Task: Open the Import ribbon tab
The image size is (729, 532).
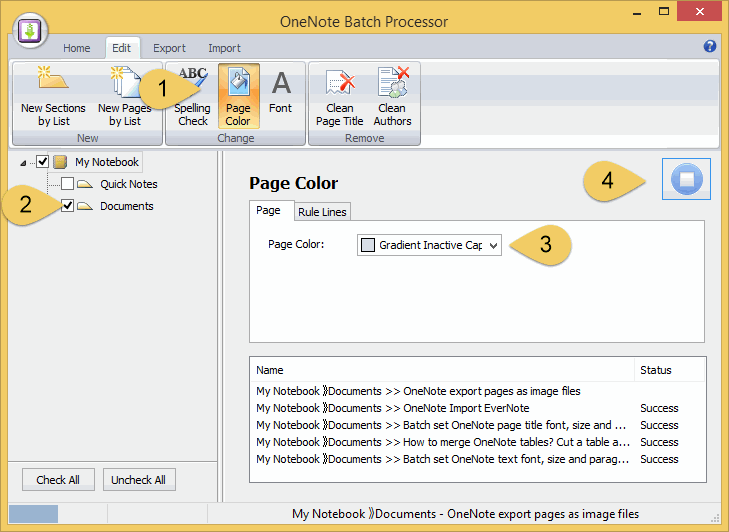Action: (x=224, y=48)
